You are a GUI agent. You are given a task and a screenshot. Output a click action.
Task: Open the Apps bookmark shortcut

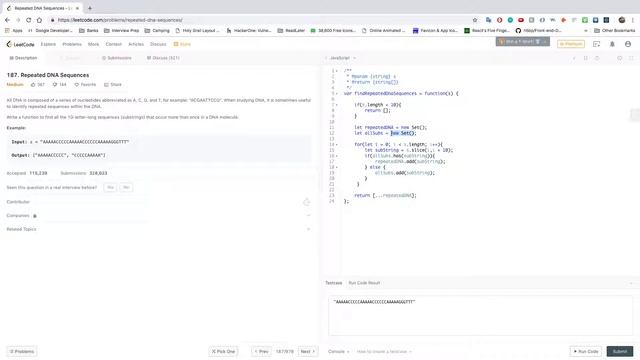pos(14,31)
